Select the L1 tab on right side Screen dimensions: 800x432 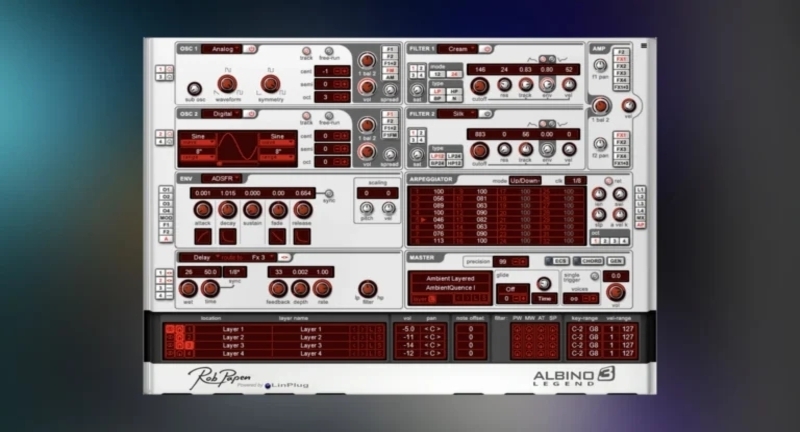coord(640,190)
